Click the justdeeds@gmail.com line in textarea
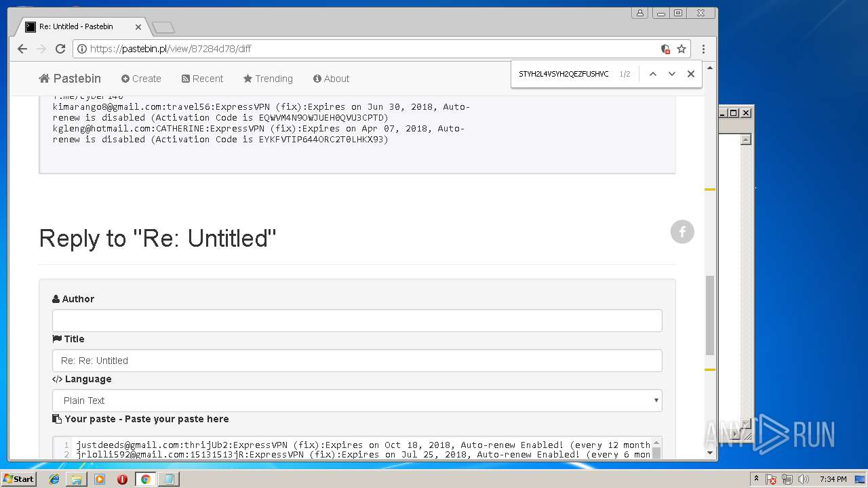868x488 pixels. pos(363,445)
